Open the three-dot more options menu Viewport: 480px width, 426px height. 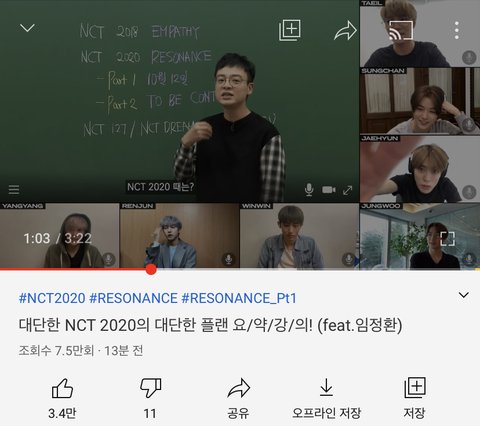coord(457,30)
